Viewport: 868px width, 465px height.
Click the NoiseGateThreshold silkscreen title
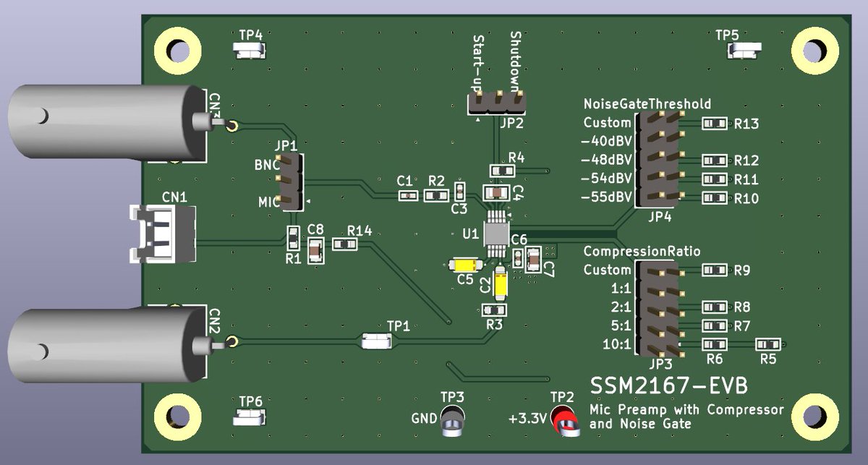(647, 104)
